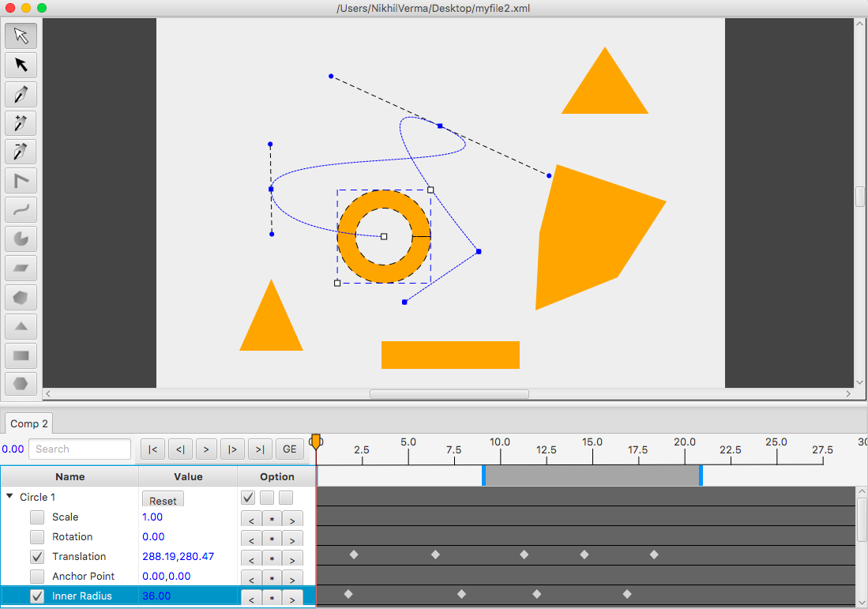Jump to the first frame button
Image resolution: width=868 pixels, height=609 pixels.
coord(152,449)
